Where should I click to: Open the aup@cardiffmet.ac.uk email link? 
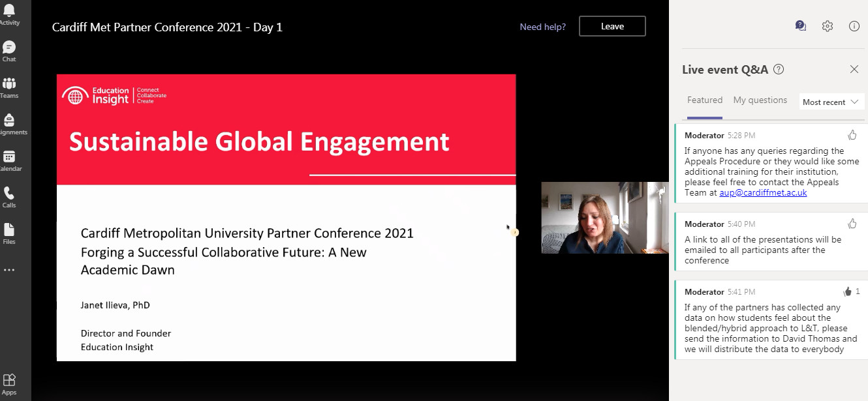764,193
